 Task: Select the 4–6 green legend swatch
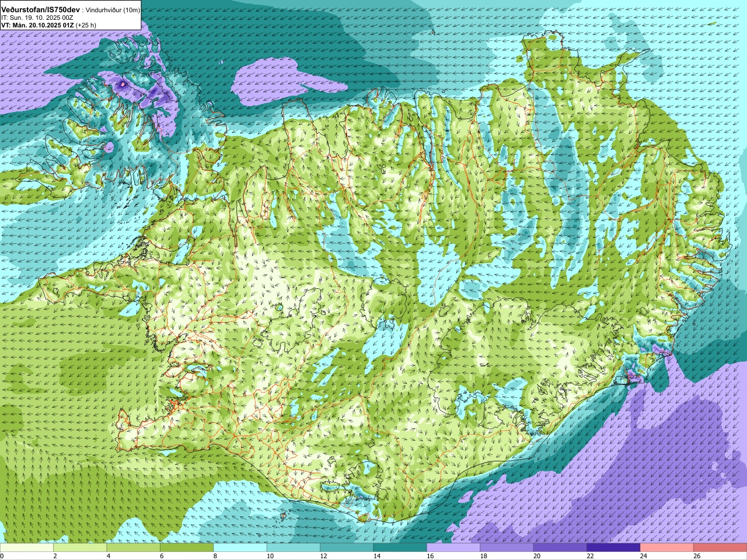point(134,548)
